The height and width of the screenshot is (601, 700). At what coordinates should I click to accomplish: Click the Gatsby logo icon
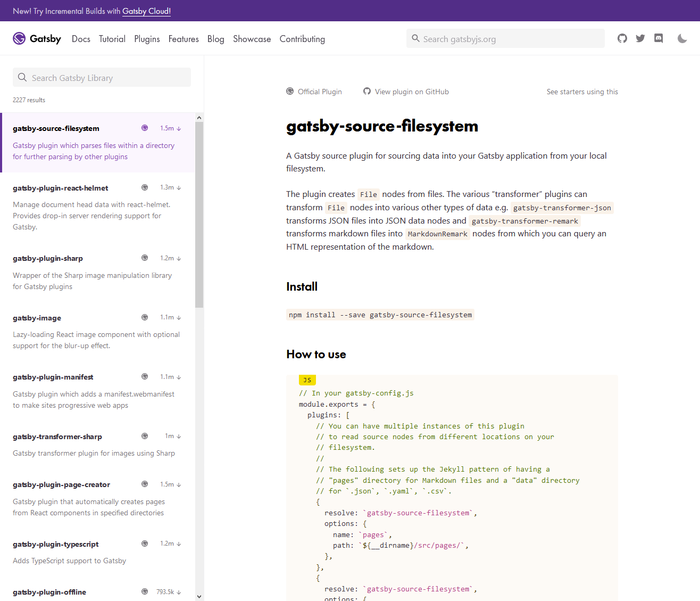[19, 38]
